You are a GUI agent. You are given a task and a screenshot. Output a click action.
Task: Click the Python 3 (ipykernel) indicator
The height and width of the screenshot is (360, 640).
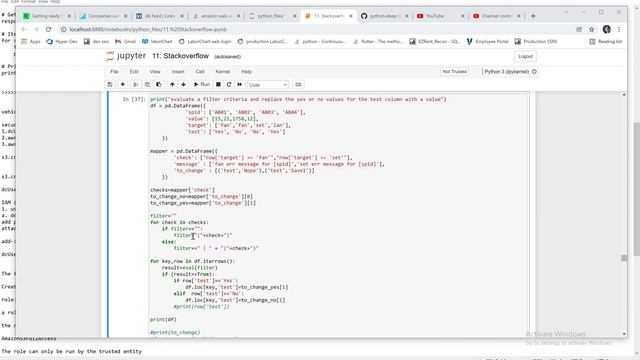(x=510, y=71)
